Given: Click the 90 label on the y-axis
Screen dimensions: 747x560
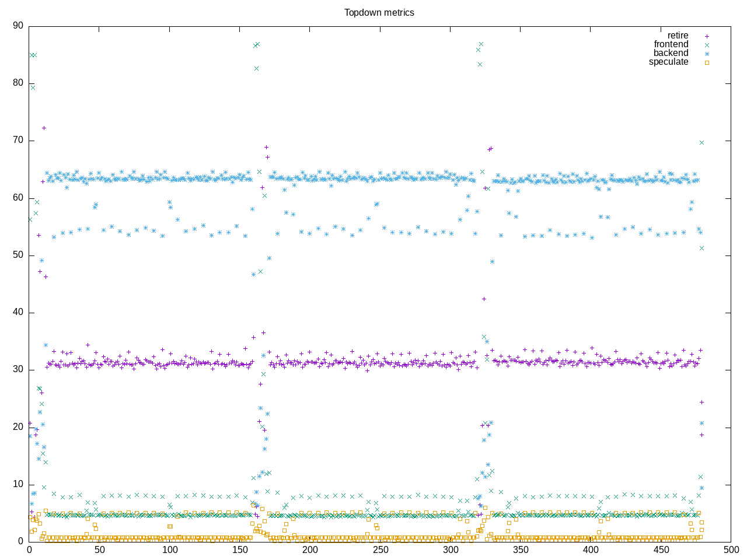Looking at the screenshot, I should [18, 26].
